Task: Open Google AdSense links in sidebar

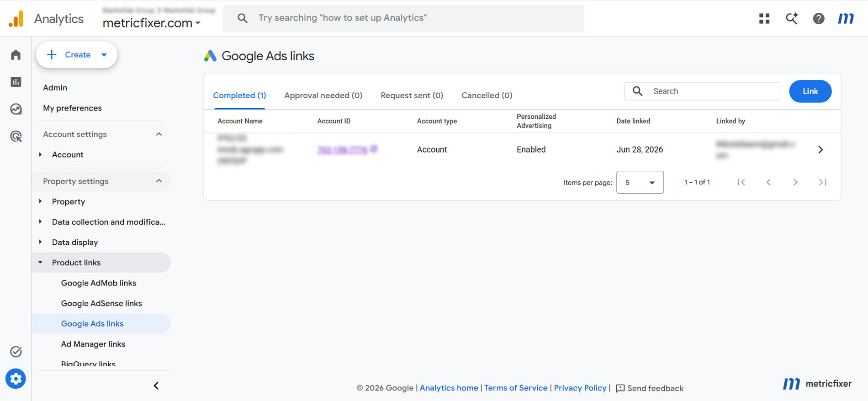Action: point(101,303)
